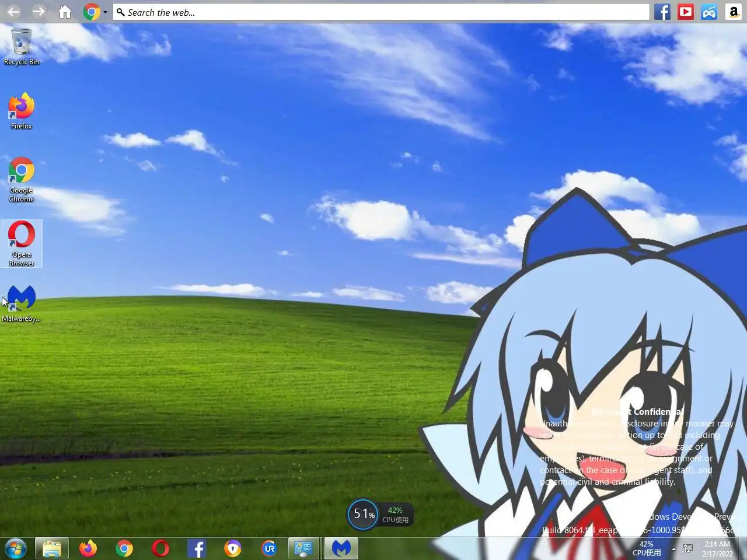This screenshot has height=560, width=747.
Task: Expand the search engine dropdown arrow
Action: (x=105, y=12)
